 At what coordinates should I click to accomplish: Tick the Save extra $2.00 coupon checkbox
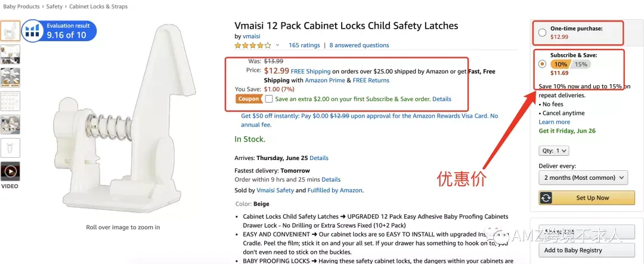coord(268,99)
